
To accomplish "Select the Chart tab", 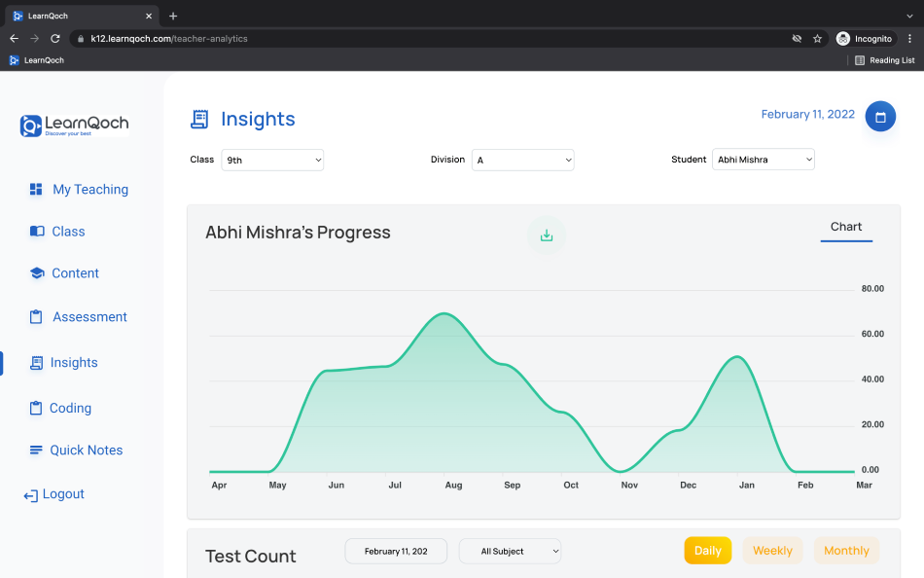I will tap(845, 227).
